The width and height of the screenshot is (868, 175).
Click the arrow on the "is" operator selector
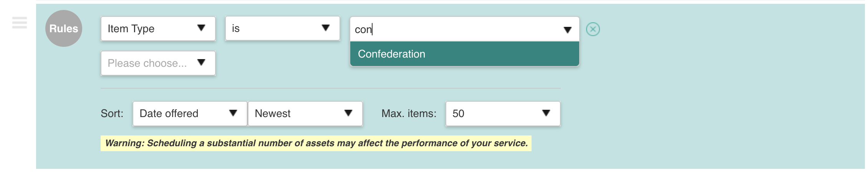[326, 28]
